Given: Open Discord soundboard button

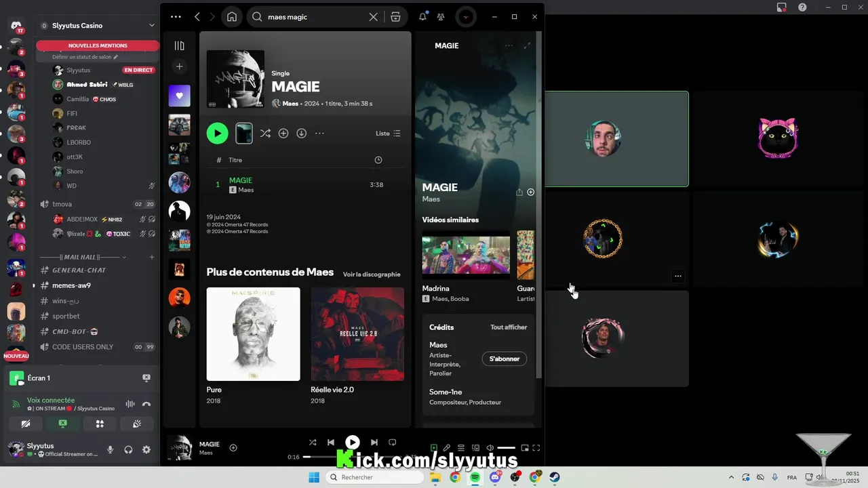Looking at the screenshot, I should [x=136, y=424].
